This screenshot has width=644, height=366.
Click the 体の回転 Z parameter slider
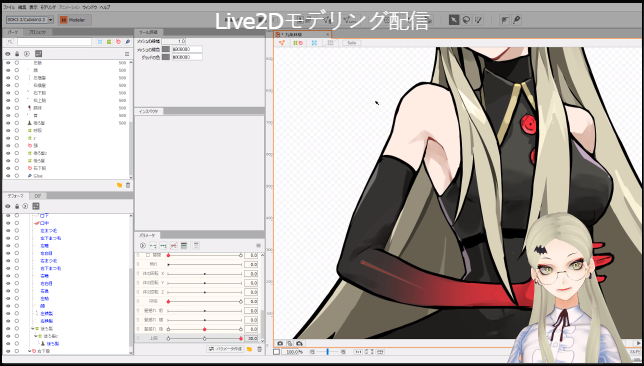[205, 292]
